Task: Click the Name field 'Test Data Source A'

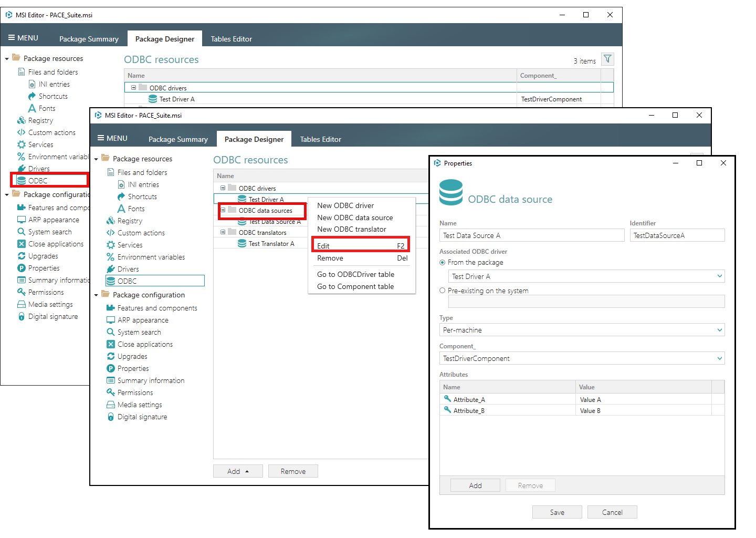Action: coord(532,235)
